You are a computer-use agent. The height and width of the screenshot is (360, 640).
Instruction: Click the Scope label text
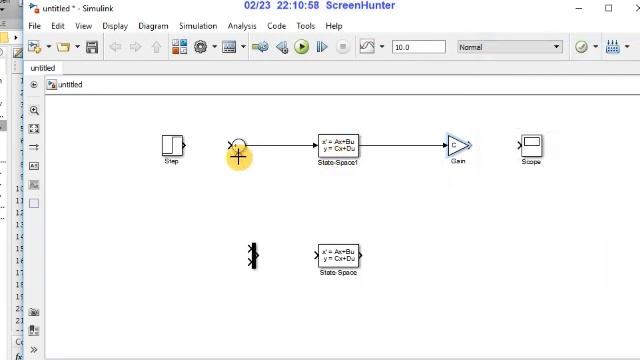[531, 162]
